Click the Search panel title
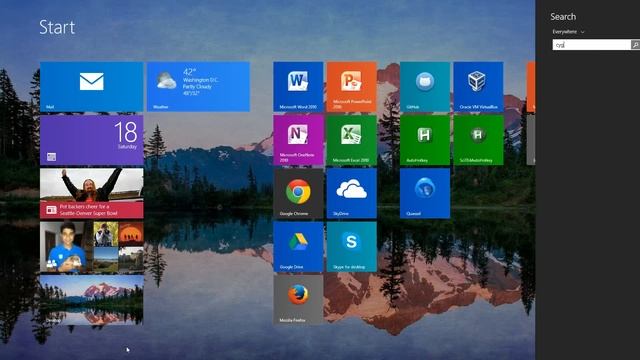 [563, 17]
